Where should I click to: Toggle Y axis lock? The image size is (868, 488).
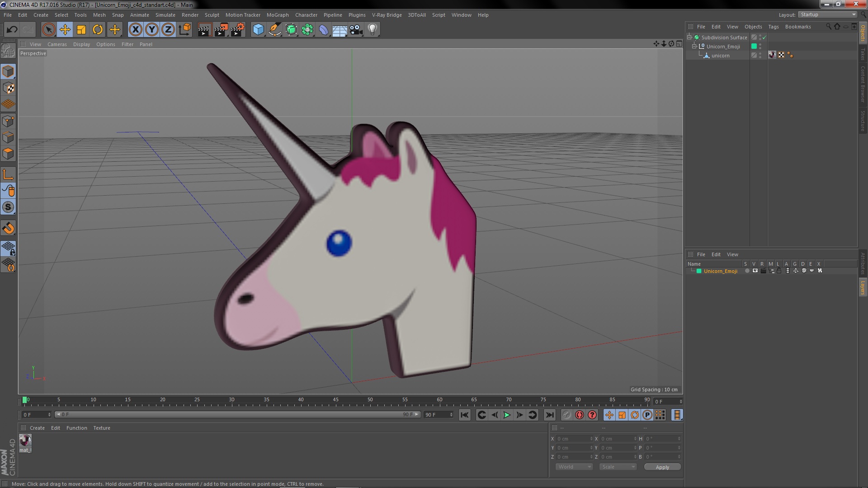[152, 30]
